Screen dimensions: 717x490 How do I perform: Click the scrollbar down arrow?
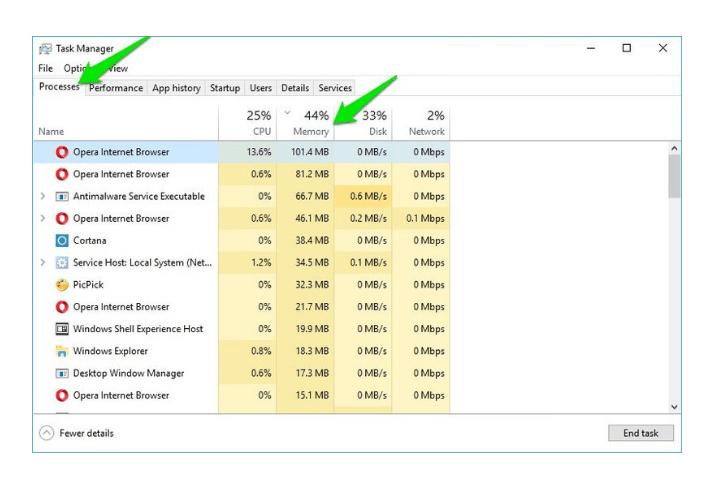pos(674,407)
